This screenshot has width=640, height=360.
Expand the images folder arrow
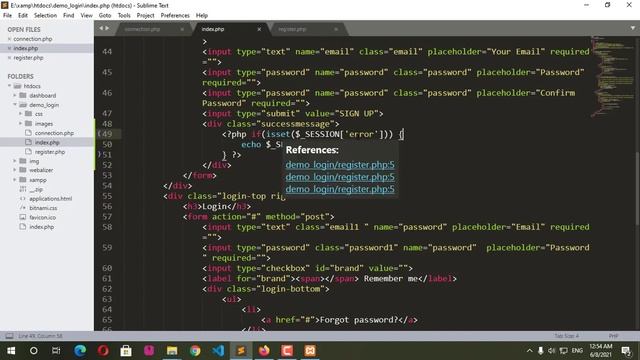point(20,123)
